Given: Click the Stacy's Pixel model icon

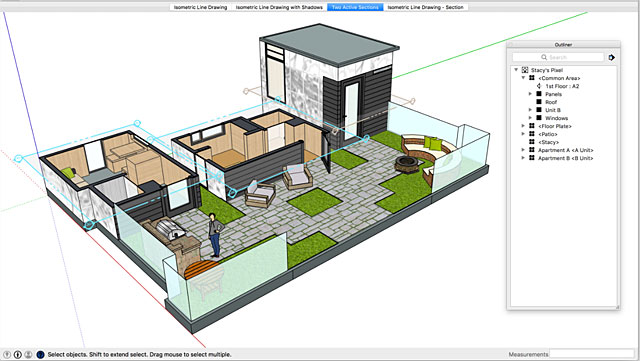Looking at the screenshot, I should [x=525, y=70].
